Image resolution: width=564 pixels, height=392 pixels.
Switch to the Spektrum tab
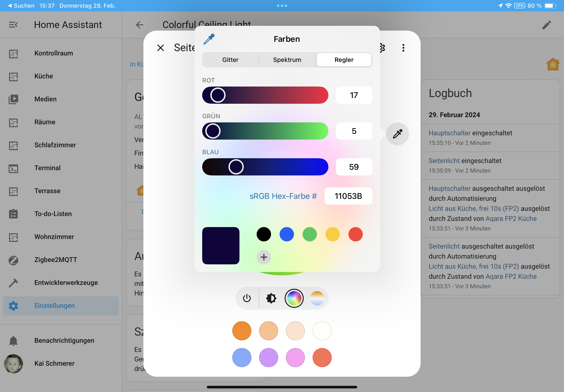[x=287, y=60]
